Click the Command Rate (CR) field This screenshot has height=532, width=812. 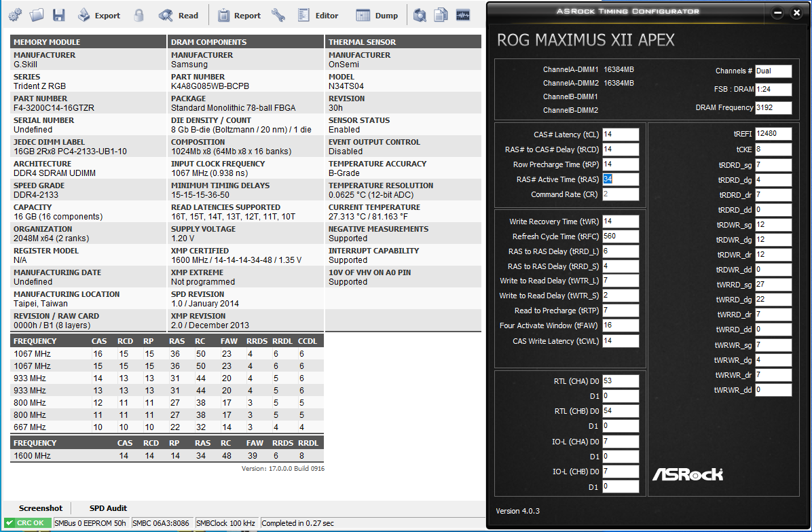tap(621, 194)
